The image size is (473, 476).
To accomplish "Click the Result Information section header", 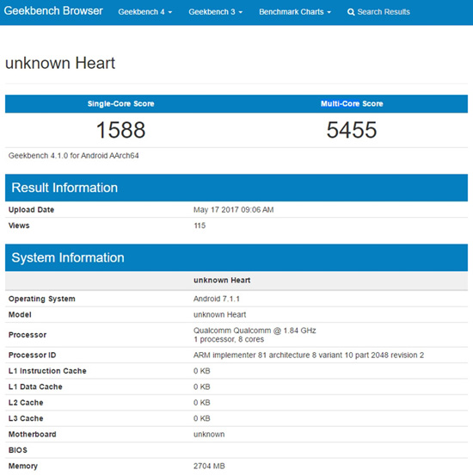I will (x=236, y=188).
